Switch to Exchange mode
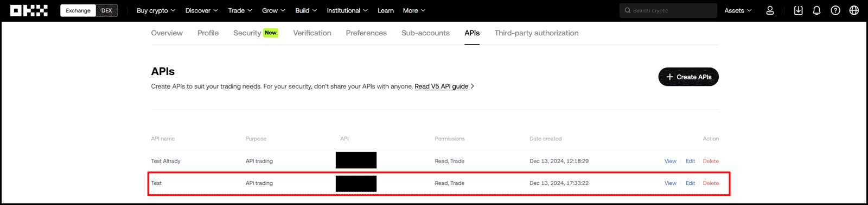This screenshot has height=205, width=868. (x=78, y=10)
